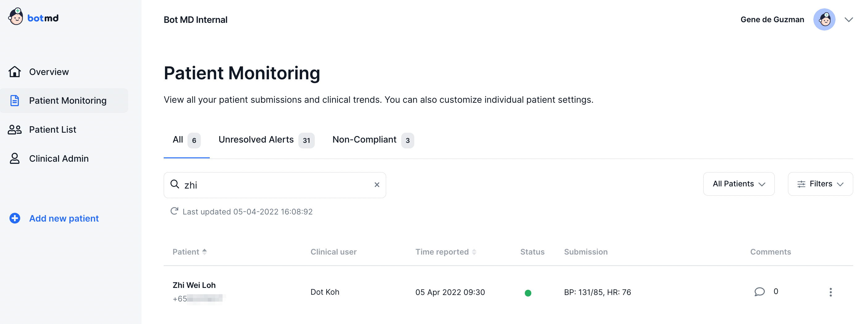
Task: Expand the All Patients dropdown
Action: click(739, 184)
